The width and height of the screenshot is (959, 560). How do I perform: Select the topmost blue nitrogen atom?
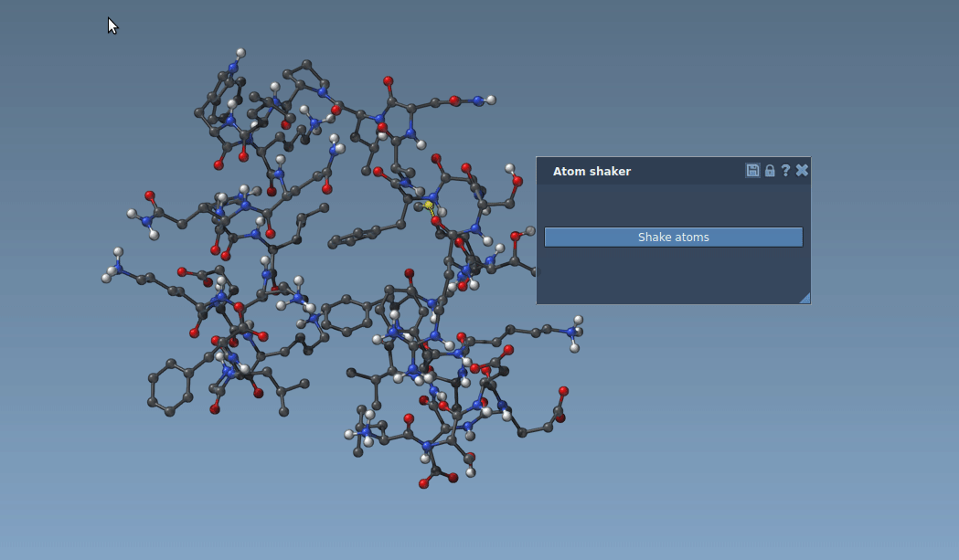(232, 66)
